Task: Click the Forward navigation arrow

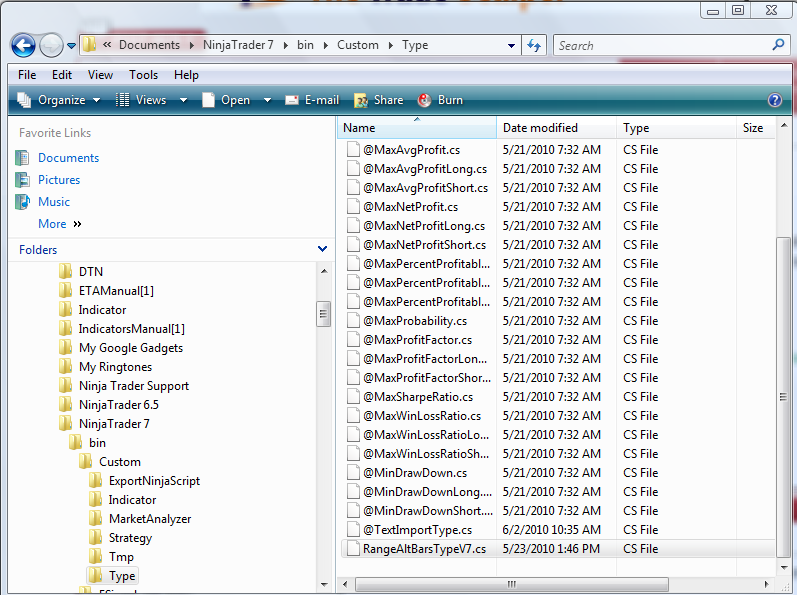Action: tap(51, 46)
